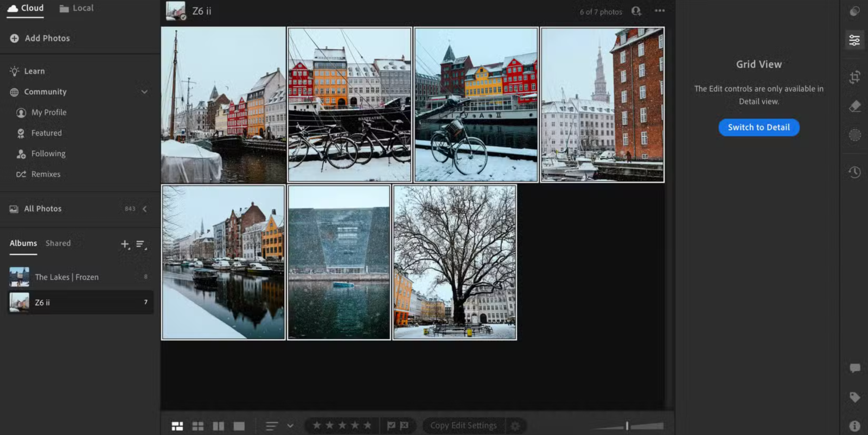Click the Z6 ii album icon in header
This screenshot has width=868, height=435.
(176, 11)
